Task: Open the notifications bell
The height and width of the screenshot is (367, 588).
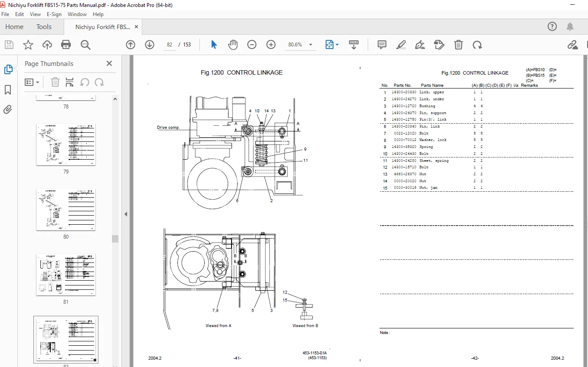Action: tap(570, 27)
